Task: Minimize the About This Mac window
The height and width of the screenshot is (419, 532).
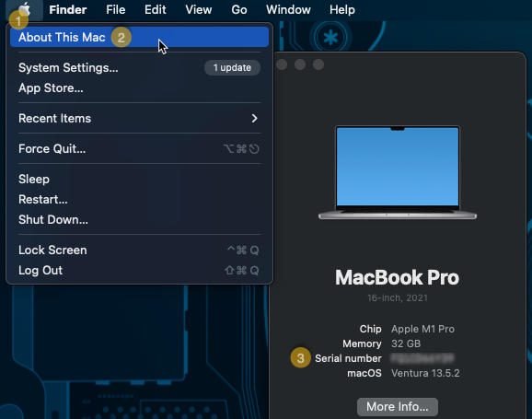Action: [300, 64]
